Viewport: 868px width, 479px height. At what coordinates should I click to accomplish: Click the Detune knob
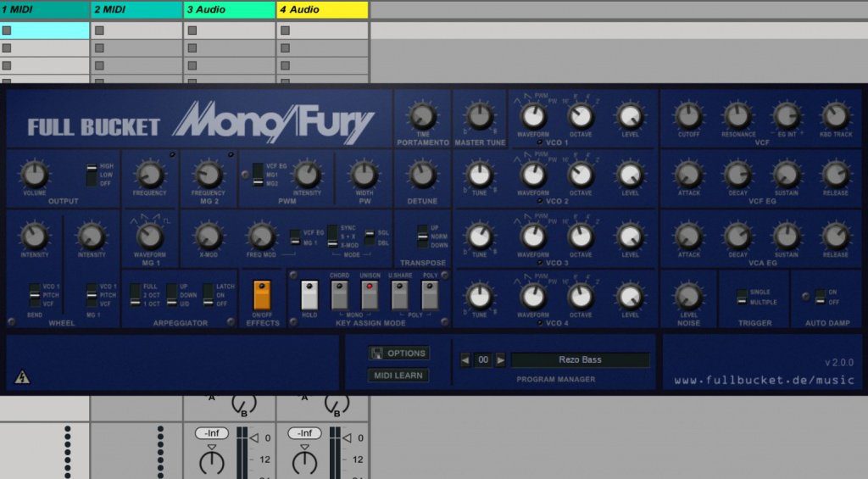click(422, 175)
